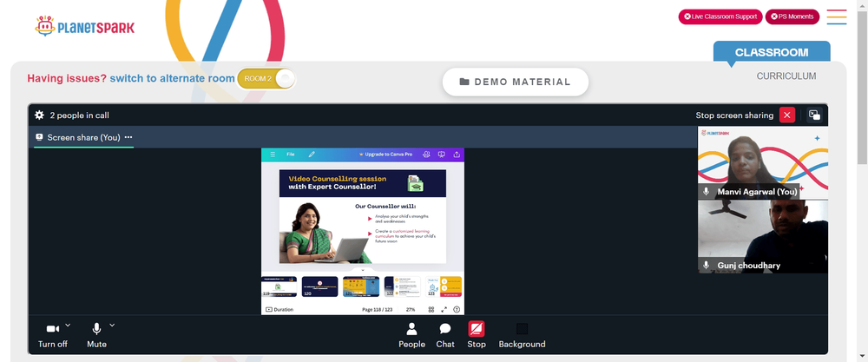This screenshot has height=362, width=868.
Task: Expand microphone options chevron
Action: 112,325
